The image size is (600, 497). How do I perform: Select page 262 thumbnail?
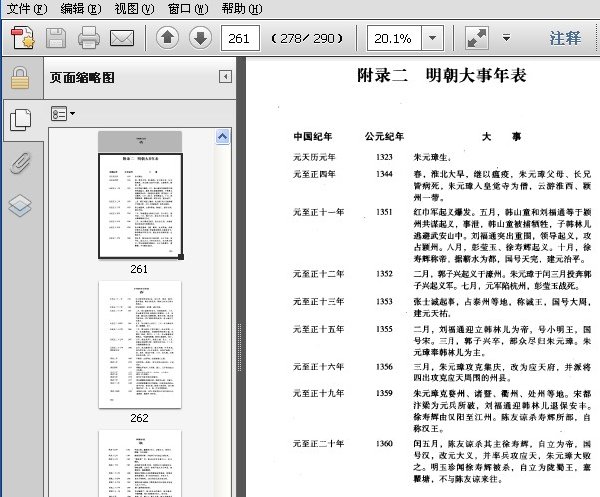[140, 345]
